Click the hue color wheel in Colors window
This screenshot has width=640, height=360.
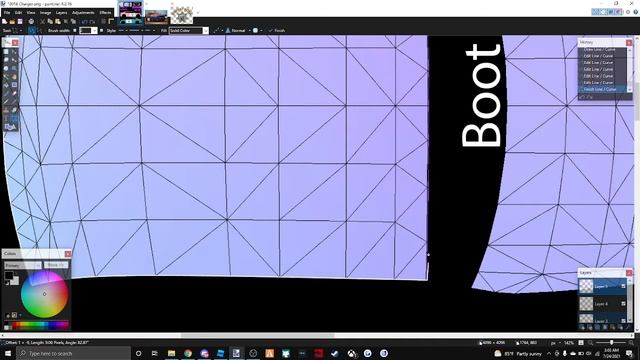pos(44,294)
